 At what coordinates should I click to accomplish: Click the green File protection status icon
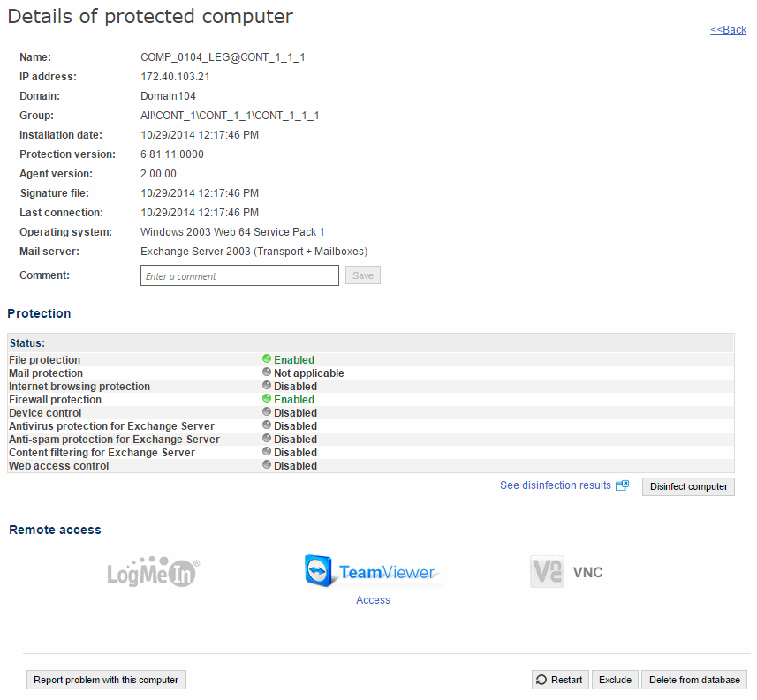(267, 359)
